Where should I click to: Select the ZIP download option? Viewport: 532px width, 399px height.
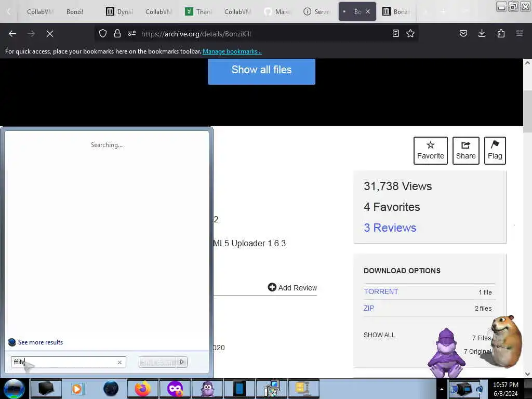coord(369,308)
